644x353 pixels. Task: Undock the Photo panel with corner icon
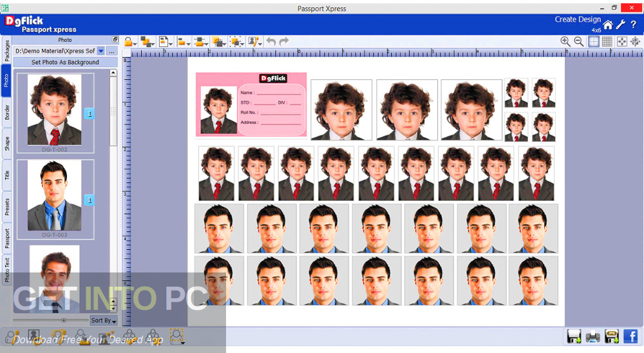(x=115, y=39)
